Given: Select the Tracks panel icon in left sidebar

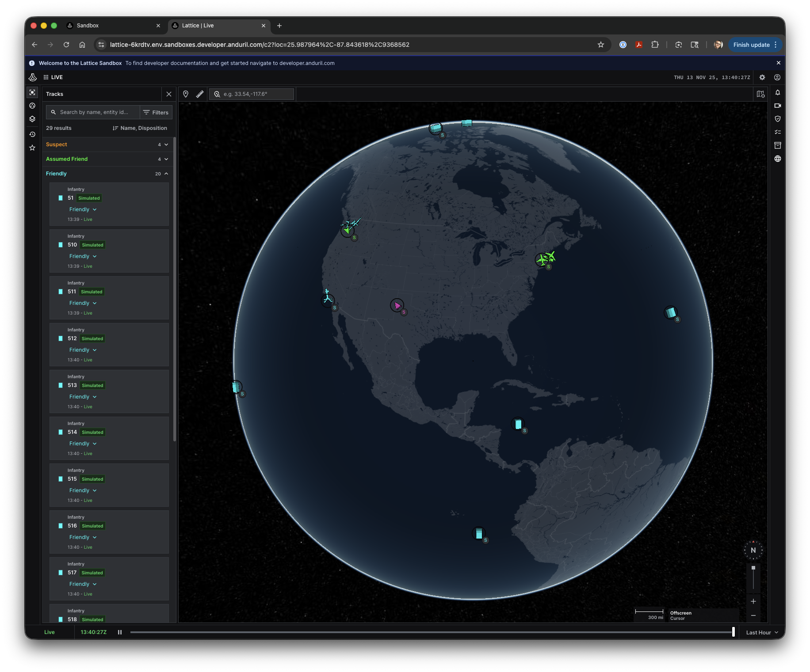Looking at the screenshot, I should tap(32, 92).
